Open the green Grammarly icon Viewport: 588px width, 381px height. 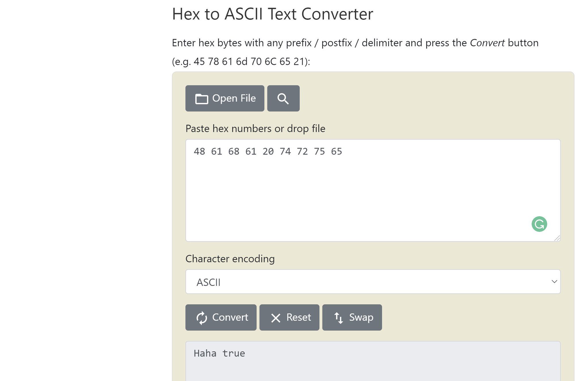point(539,224)
